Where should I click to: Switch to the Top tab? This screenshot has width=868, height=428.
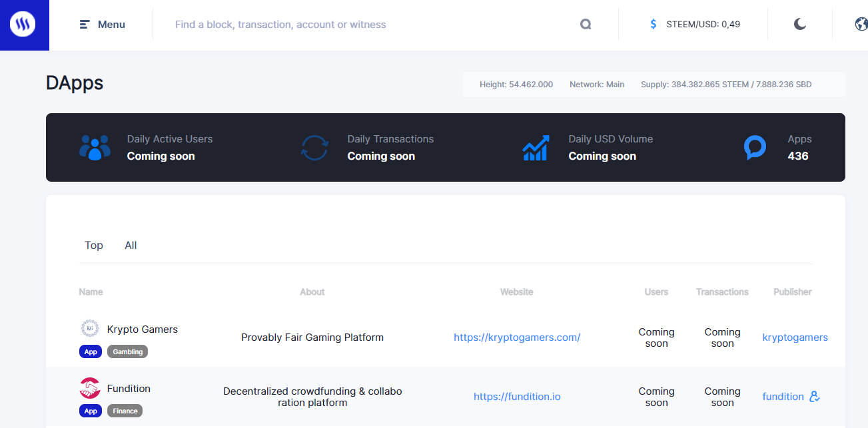[x=94, y=246]
